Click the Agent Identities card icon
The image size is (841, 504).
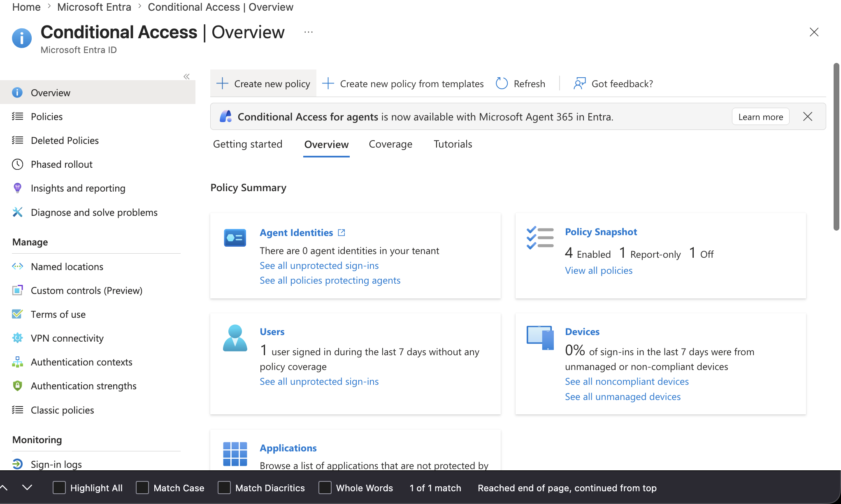235,238
